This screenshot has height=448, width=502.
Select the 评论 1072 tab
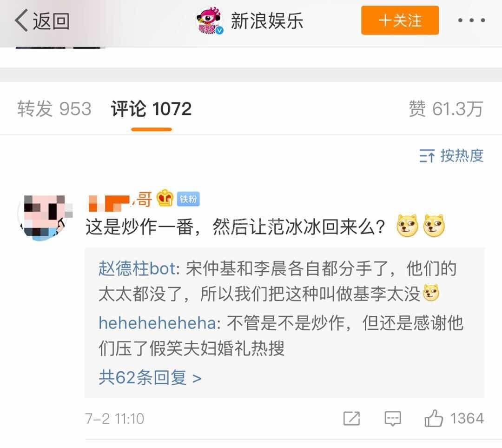151,109
